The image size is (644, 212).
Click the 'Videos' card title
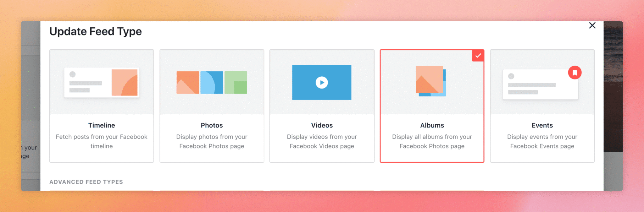click(322, 125)
